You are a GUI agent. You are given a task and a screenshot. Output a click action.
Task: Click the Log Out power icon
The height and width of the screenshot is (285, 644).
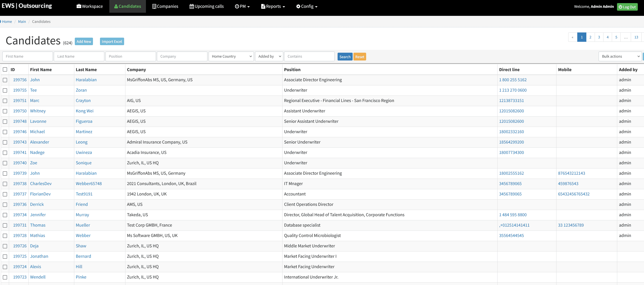pyautogui.click(x=620, y=7)
